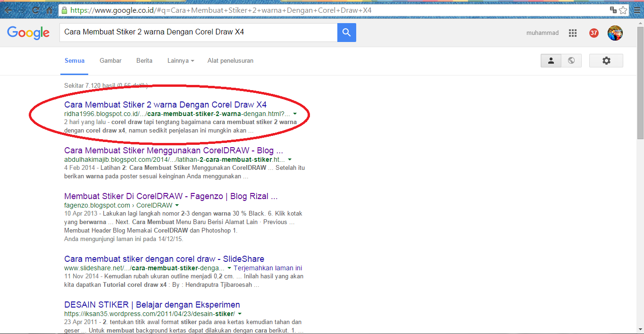Open dropdown arrow beside ridha1996.blogspot.co.id URL
Image resolution: width=644 pixels, height=334 pixels.
coord(295,114)
